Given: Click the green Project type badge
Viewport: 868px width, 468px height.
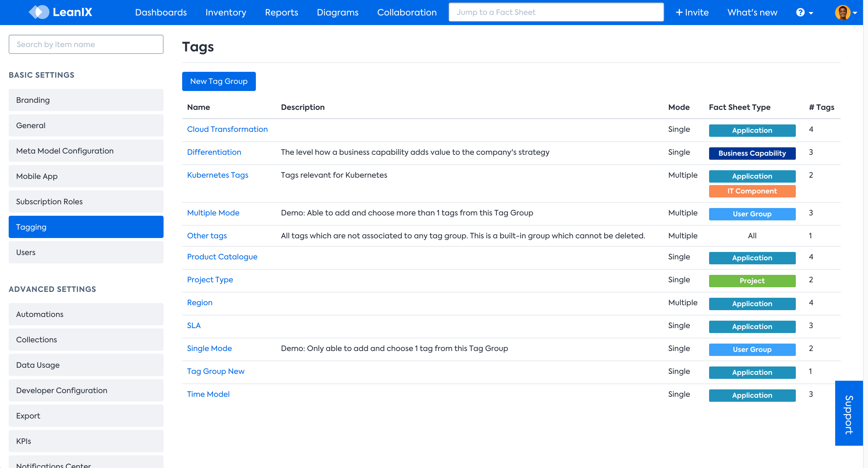Looking at the screenshot, I should pyautogui.click(x=752, y=280).
